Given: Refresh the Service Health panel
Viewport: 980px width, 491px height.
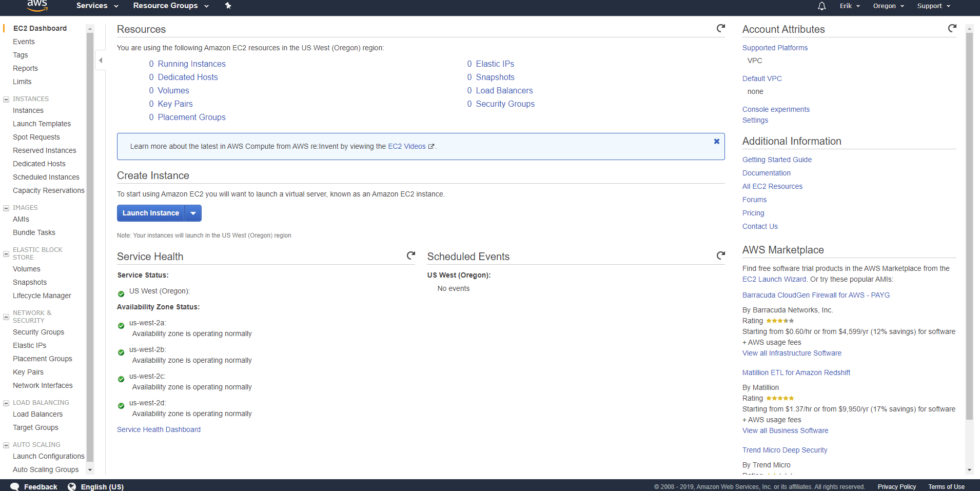Looking at the screenshot, I should (x=411, y=255).
